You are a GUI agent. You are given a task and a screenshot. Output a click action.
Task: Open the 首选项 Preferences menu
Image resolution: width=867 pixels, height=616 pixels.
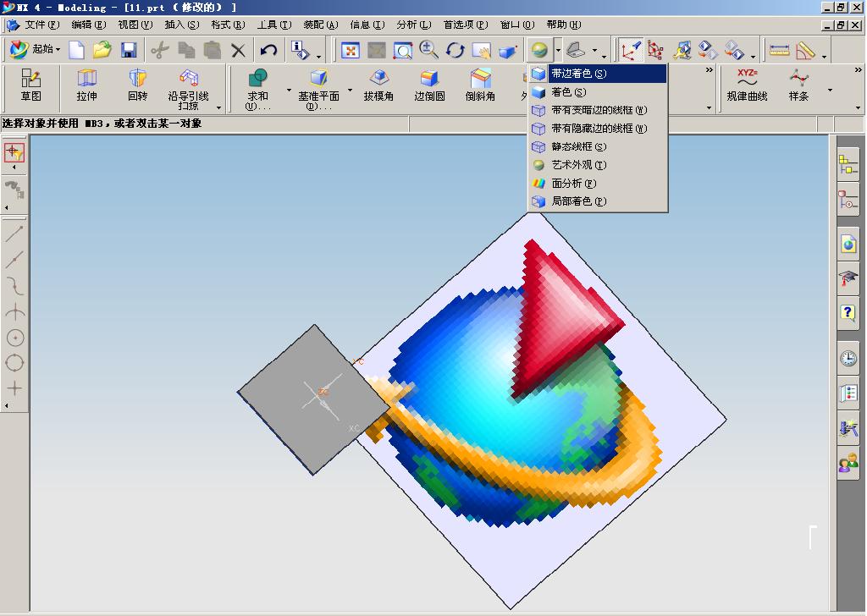click(466, 25)
